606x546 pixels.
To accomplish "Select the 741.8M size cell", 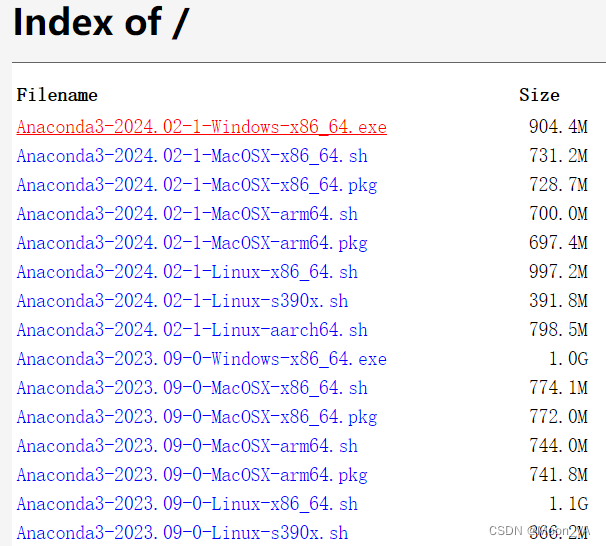I will [x=558, y=475].
